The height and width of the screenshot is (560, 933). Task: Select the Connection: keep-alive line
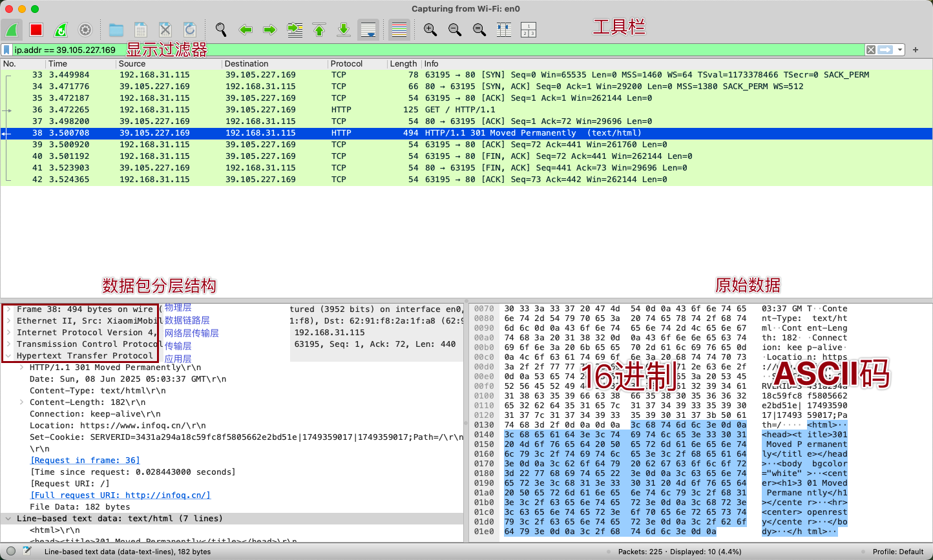pos(95,414)
